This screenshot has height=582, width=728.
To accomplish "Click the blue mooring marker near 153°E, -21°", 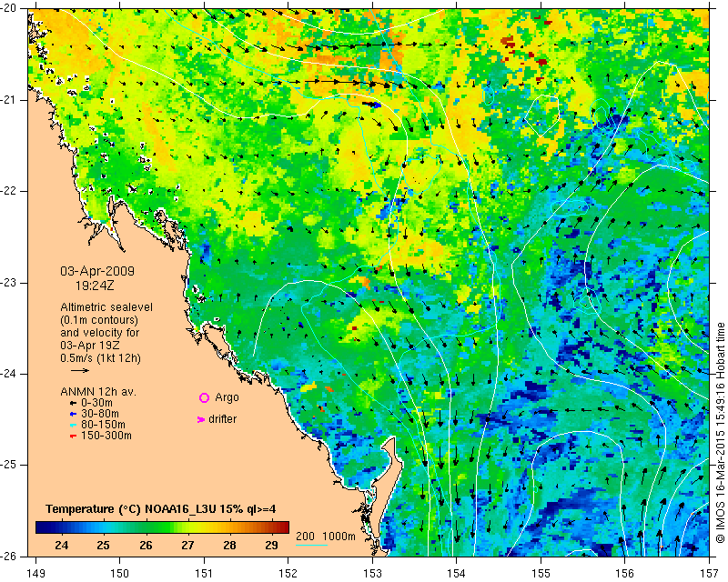I will click(372, 105).
